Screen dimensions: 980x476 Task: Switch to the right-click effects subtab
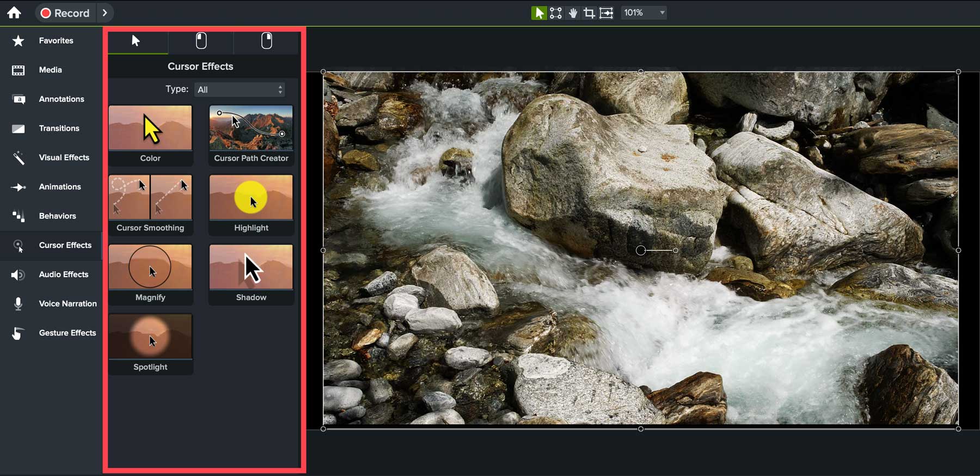[x=266, y=42]
